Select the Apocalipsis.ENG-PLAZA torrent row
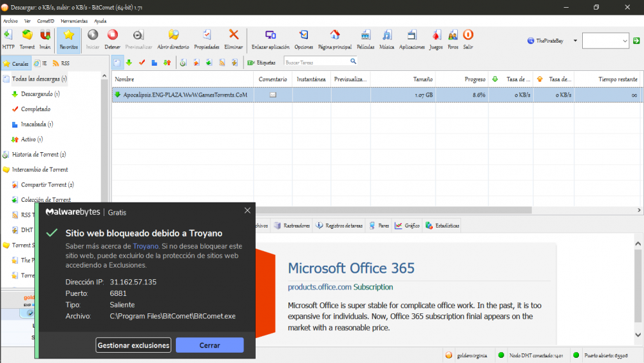 click(x=377, y=95)
